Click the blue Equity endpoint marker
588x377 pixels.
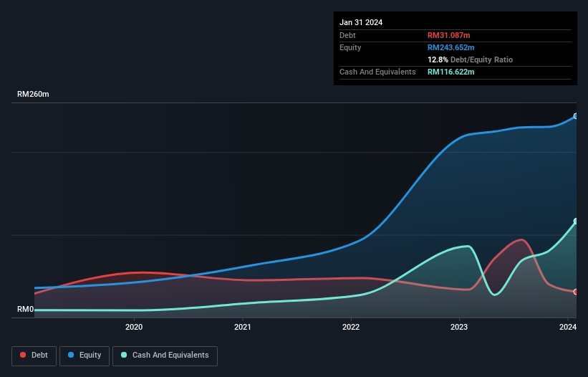(x=576, y=116)
